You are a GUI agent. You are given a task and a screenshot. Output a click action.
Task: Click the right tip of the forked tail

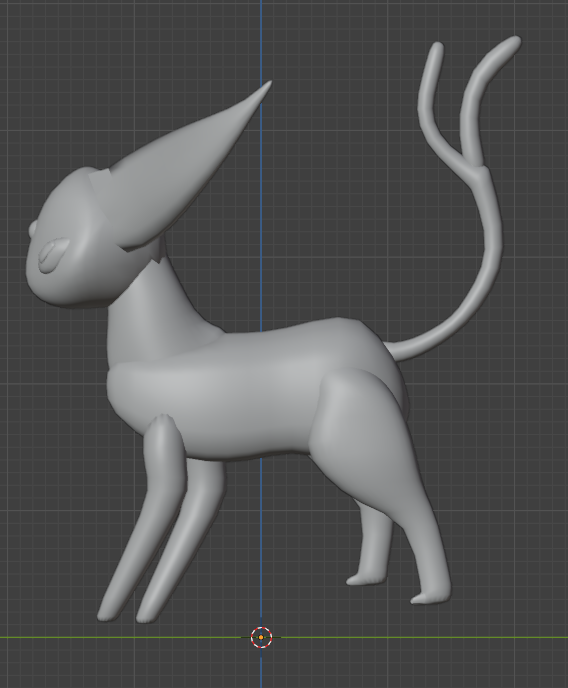click(x=513, y=42)
